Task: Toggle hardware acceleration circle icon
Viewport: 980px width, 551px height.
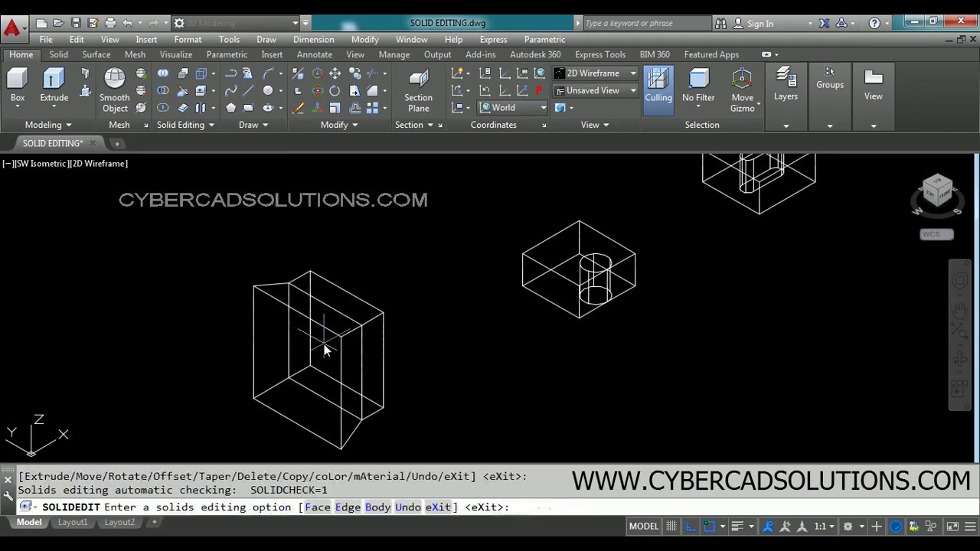Action: [896, 527]
